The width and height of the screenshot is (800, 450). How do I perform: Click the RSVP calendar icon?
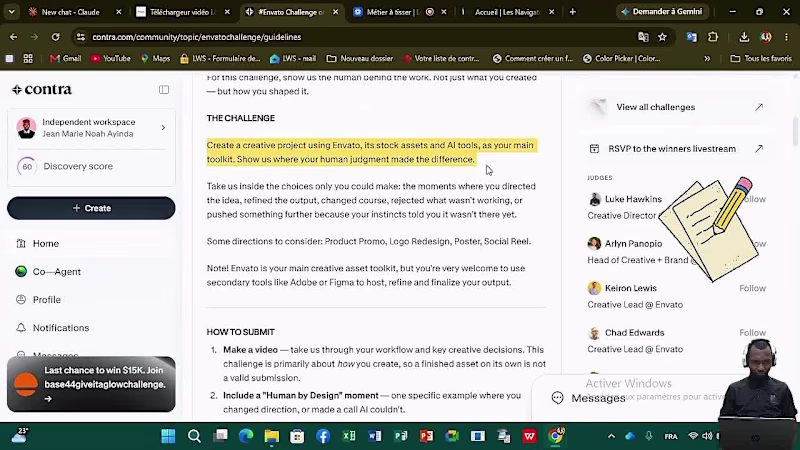[594, 149]
